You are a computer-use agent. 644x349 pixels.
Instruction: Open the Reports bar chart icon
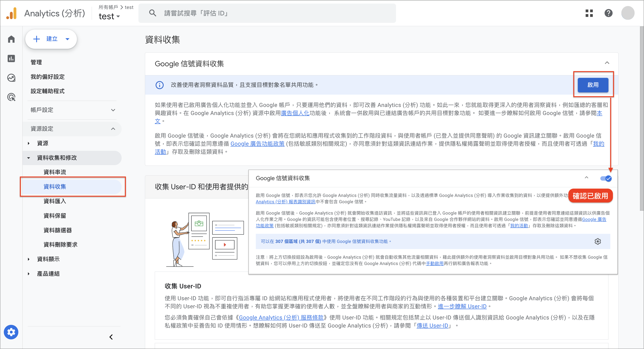coord(11,58)
